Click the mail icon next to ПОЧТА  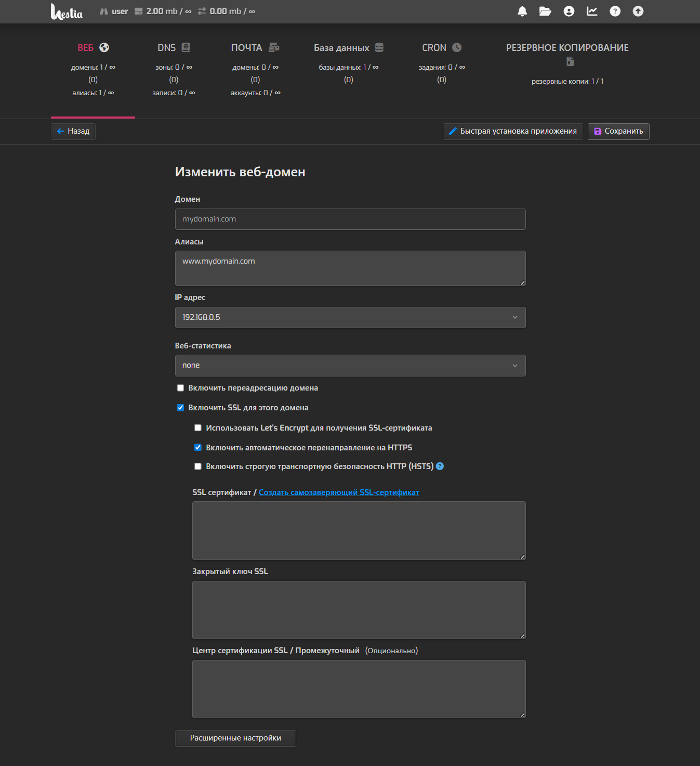click(x=274, y=47)
